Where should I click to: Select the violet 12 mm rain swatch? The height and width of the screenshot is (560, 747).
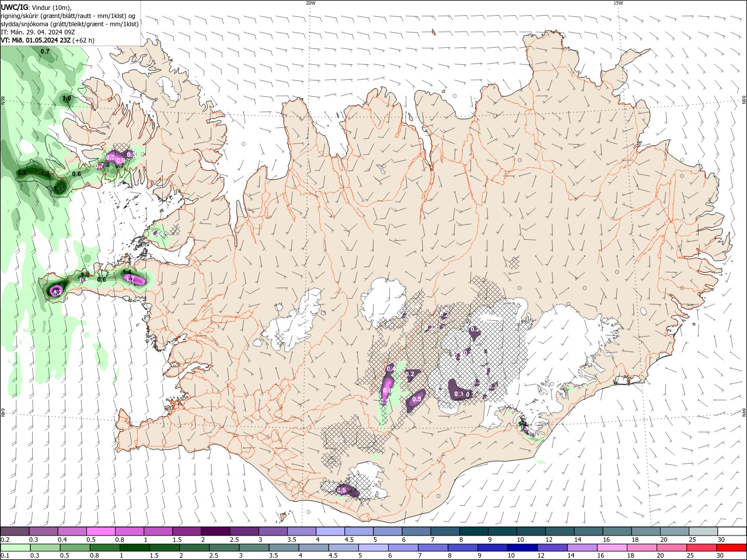[553, 548]
